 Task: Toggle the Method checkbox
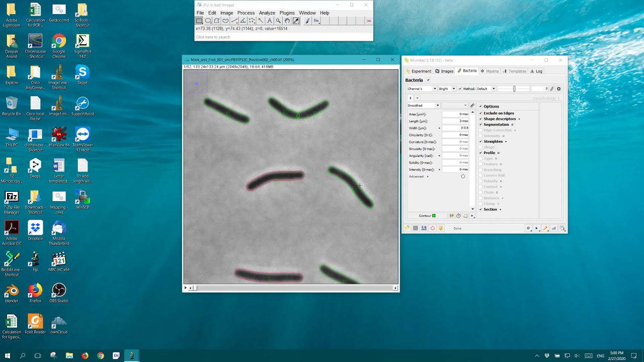(x=460, y=89)
